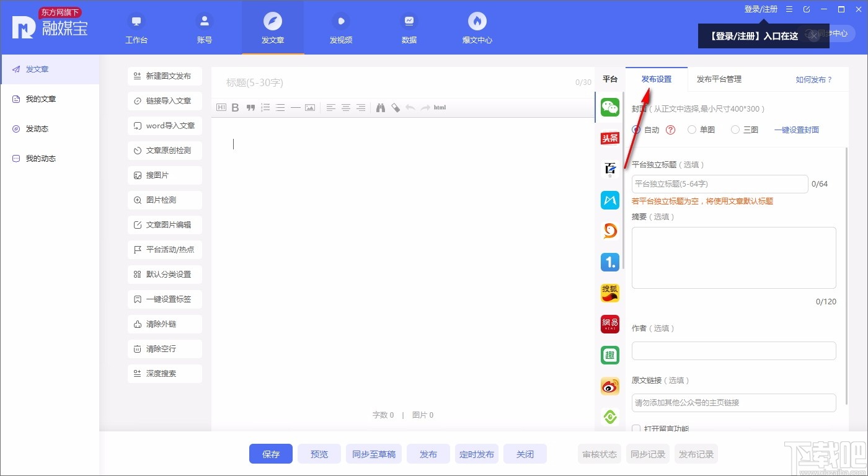Click the article title input field
Viewport: 868px width, 476px height.
(x=372, y=81)
